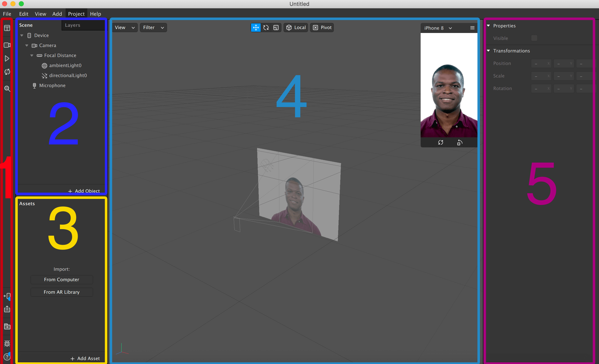The width and height of the screenshot is (599, 364).
Task: Toggle Local coordinate mode
Action: tap(295, 28)
